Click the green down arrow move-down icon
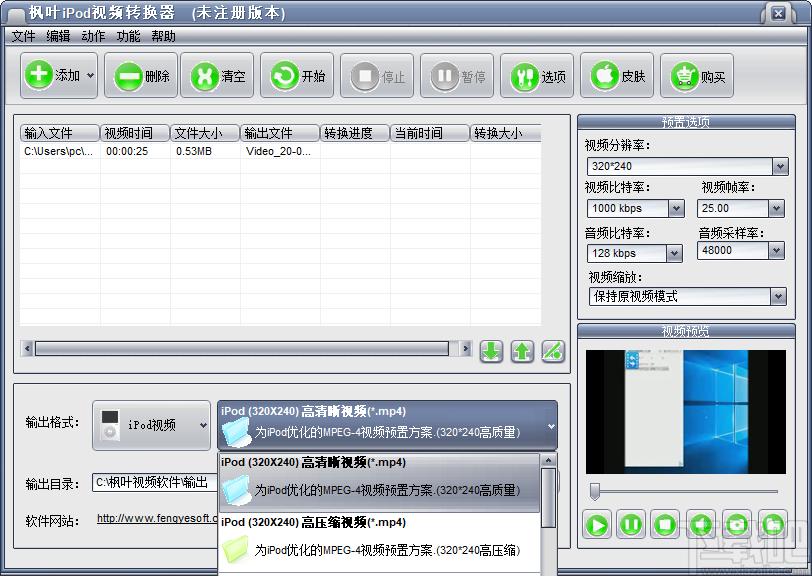Viewport: 812px width, 576px height. [x=491, y=351]
